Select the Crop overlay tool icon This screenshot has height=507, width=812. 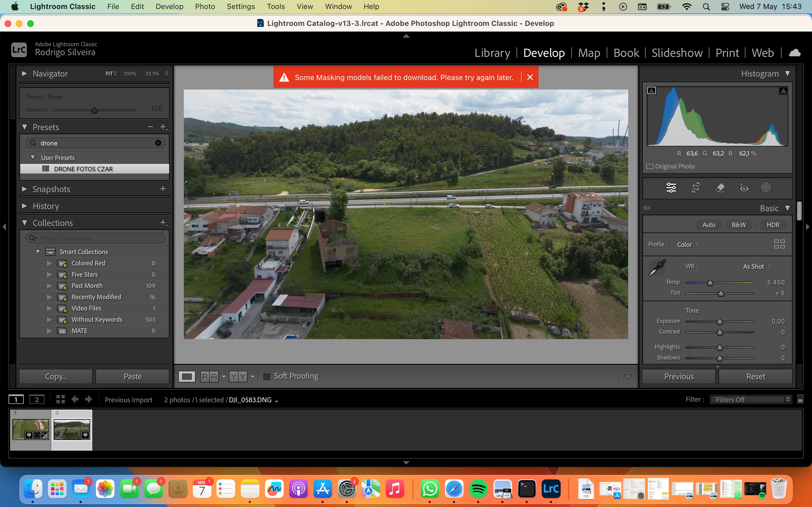point(696,187)
